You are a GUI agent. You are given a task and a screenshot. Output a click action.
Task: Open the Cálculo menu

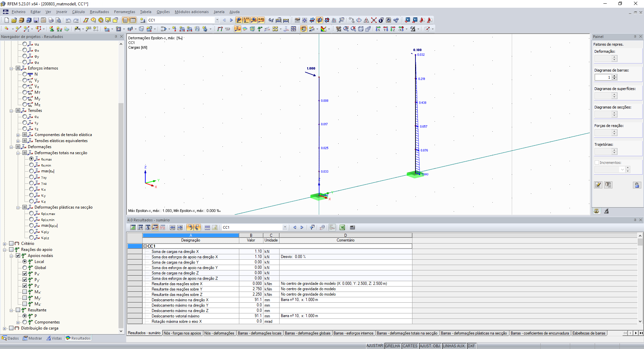[79, 12]
